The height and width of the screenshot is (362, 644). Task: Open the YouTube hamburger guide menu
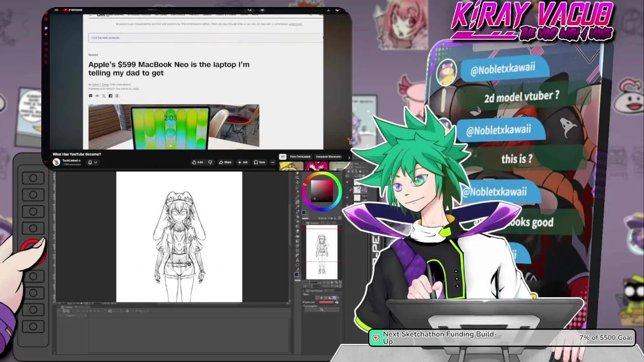point(56,10)
